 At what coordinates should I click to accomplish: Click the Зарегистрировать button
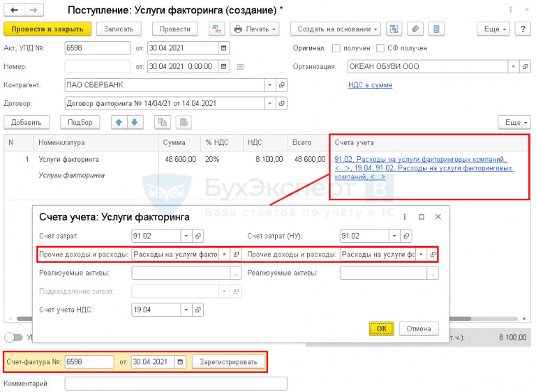click(x=228, y=362)
